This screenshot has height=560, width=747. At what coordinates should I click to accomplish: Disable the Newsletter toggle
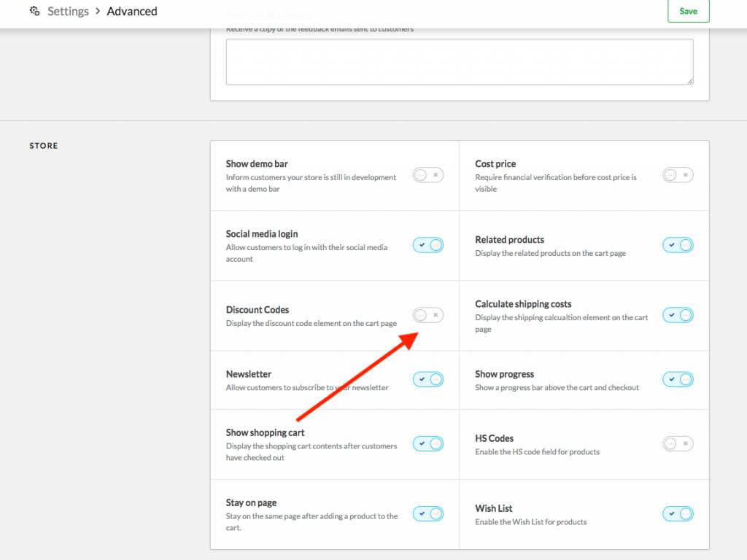(x=428, y=379)
